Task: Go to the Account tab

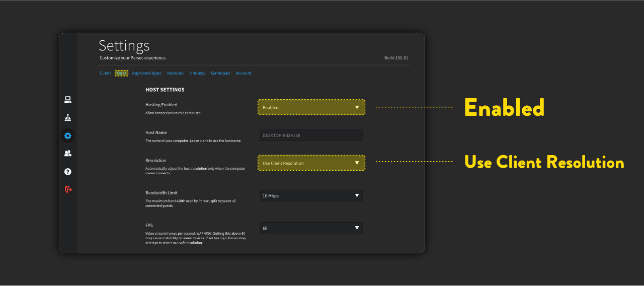Action: pos(244,74)
